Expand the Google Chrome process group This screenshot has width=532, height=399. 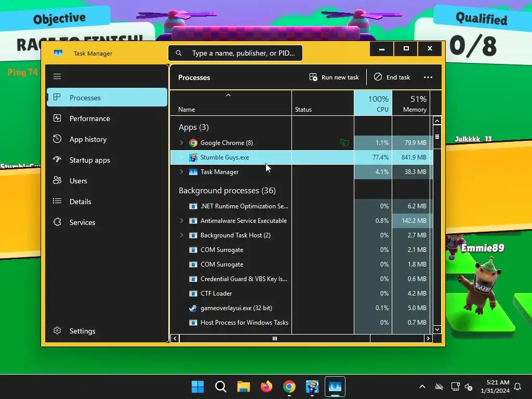(x=181, y=142)
